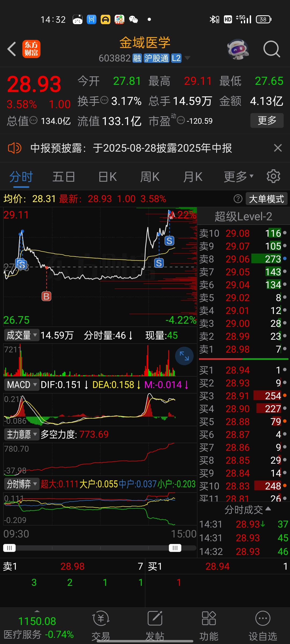
Task: Collapse the 分时成交 panel
Action: pos(248,509)
